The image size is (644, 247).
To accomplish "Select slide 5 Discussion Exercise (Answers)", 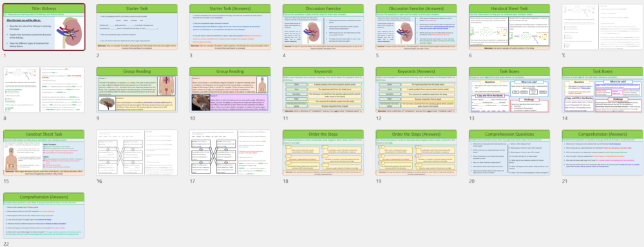I will (417, 27).
